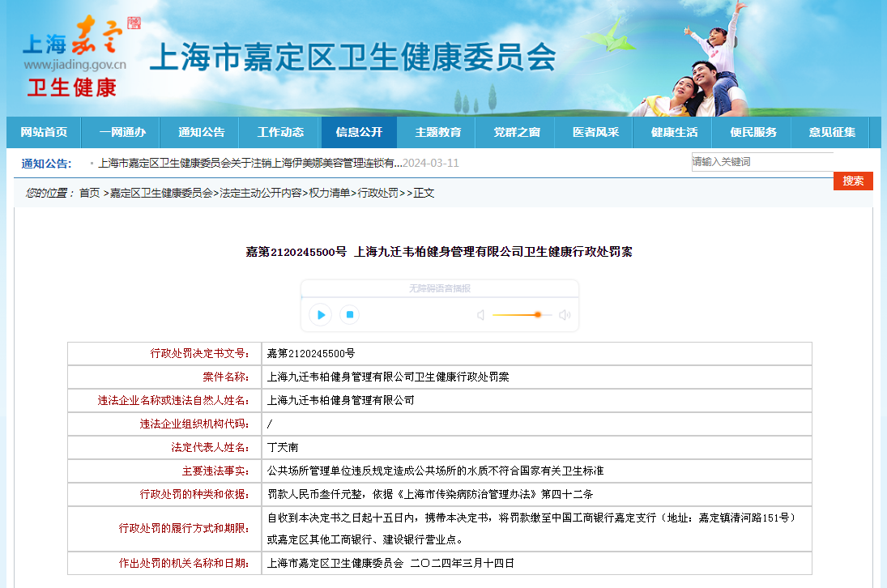Viewport: 887px width, 588px height.
Task: Select the date 二〇二四年三月十四日
Action: tap(463, 564)
